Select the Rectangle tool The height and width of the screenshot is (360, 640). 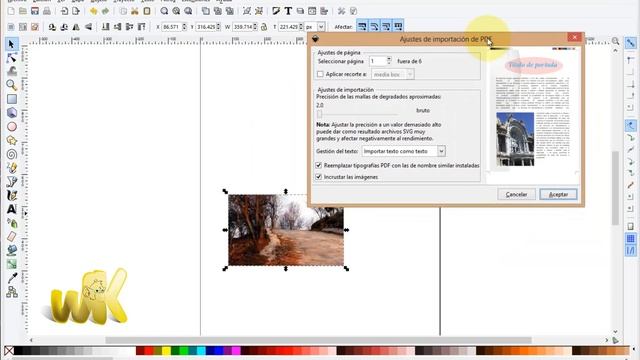click(x=11, y=99)
